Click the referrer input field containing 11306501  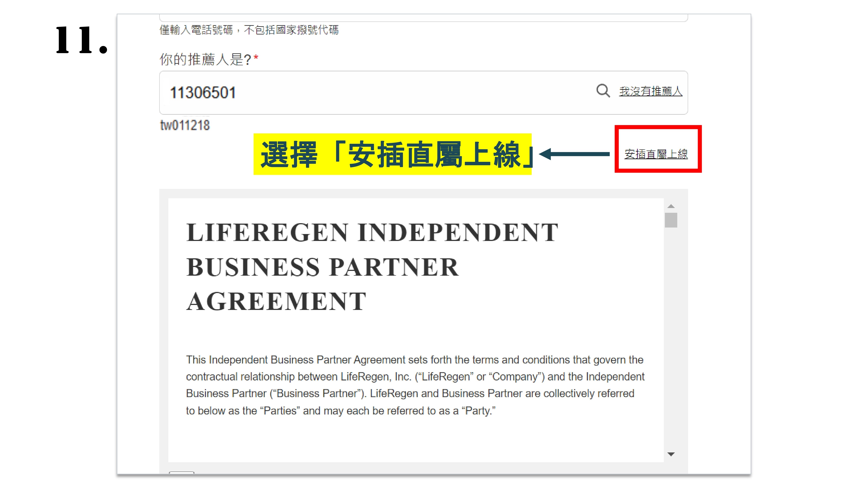(x=424, y=93)
